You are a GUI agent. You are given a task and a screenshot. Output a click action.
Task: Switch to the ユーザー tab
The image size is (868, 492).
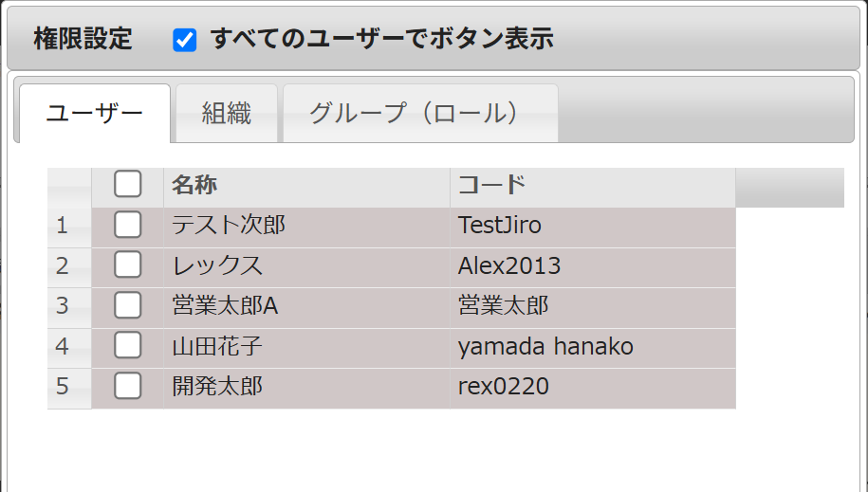click(x=95, y=114)
